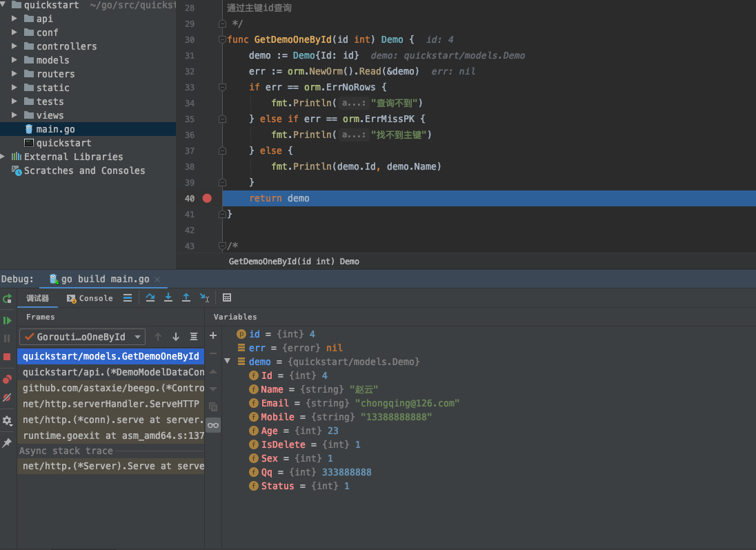The height and width of the screenshot is (550, 756).
Task: Expand the controllers folder in project tree
Action: (15, 46)
